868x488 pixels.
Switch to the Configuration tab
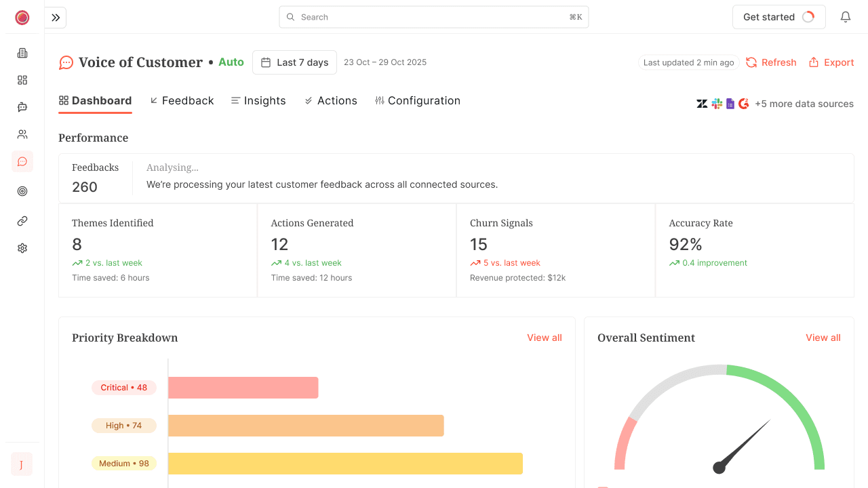(x=418, y=100)
